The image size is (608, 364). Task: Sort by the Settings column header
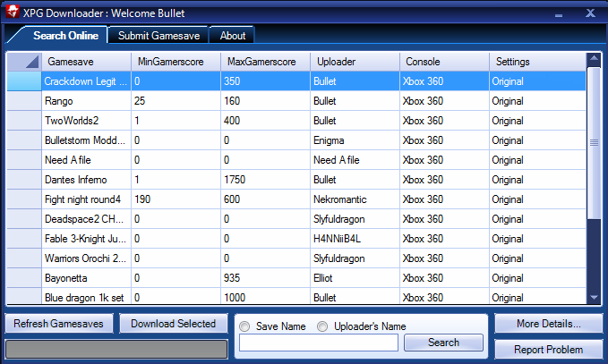point(538,62)
